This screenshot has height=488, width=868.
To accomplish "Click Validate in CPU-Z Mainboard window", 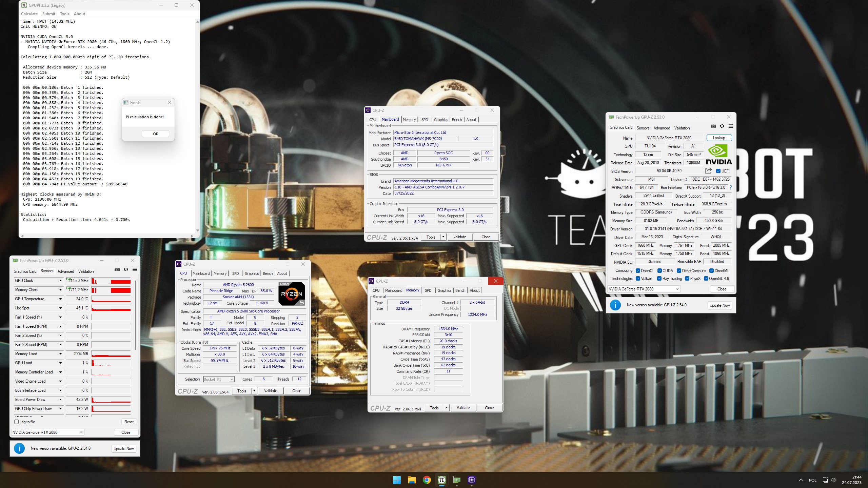I will [x=460, y=237].
